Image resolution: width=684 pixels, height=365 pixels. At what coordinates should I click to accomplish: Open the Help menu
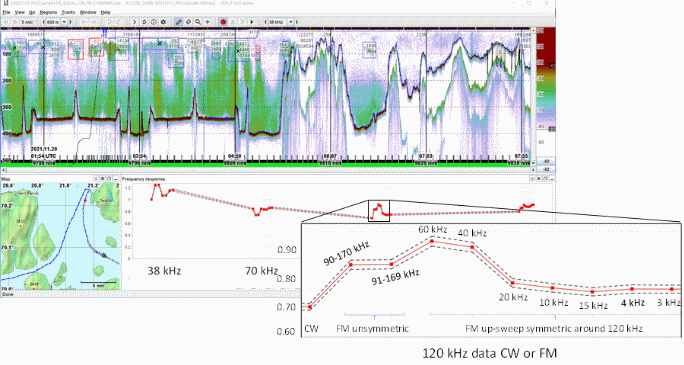106,13
